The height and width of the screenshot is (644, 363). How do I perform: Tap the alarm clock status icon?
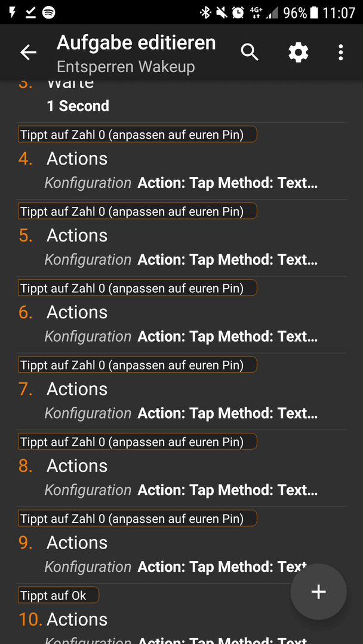[238, 13]
